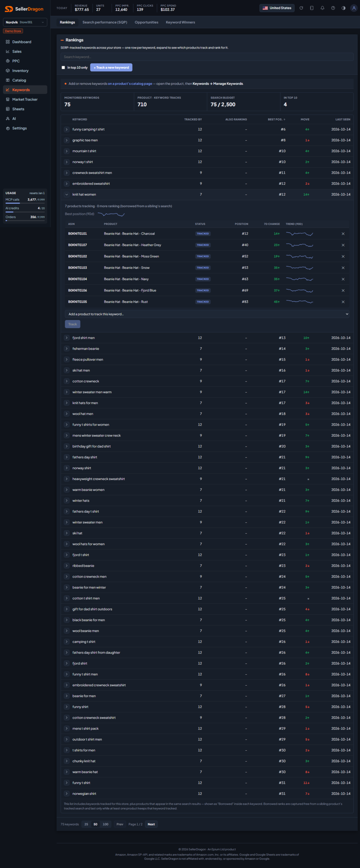The width and height of the screenshot is (360, 868).
Task: Click the Prev page button
Action: pos(120,824)
